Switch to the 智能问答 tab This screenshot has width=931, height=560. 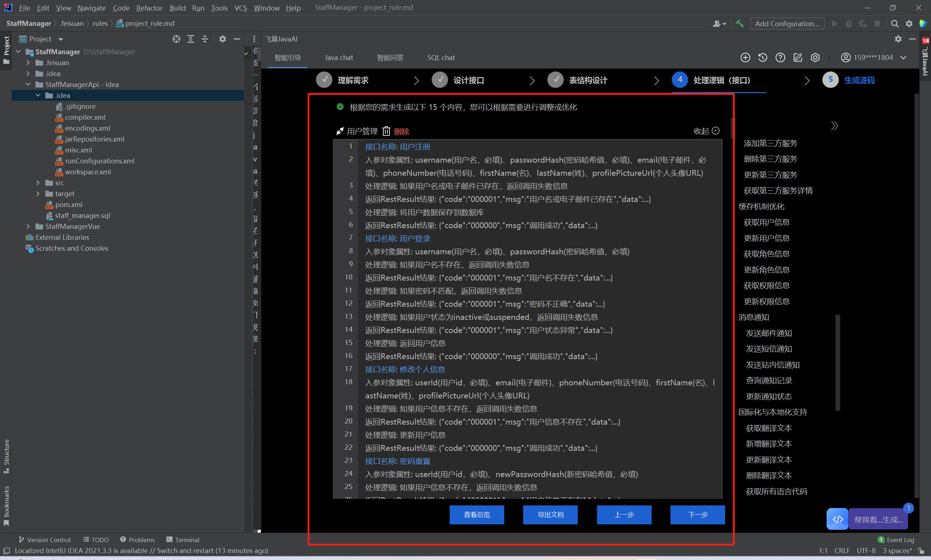(390, 57)
